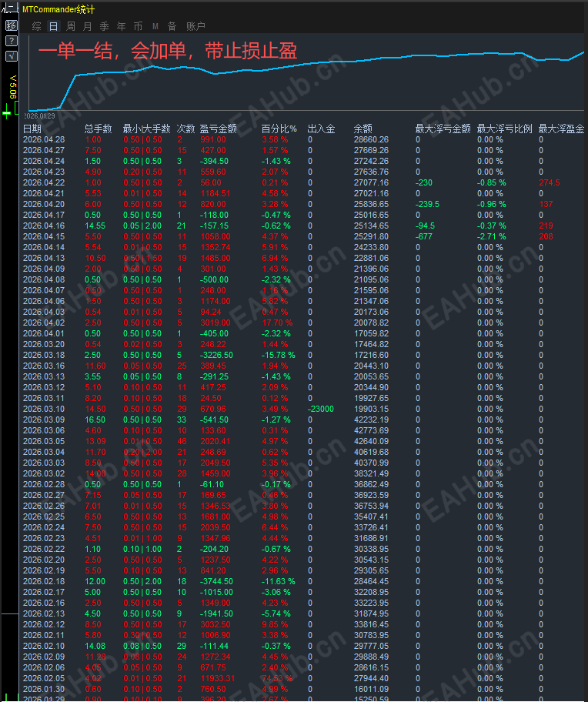588x702 pixels.
Task: Open the 季 quarterly tab
Action: tap(104, 26)
